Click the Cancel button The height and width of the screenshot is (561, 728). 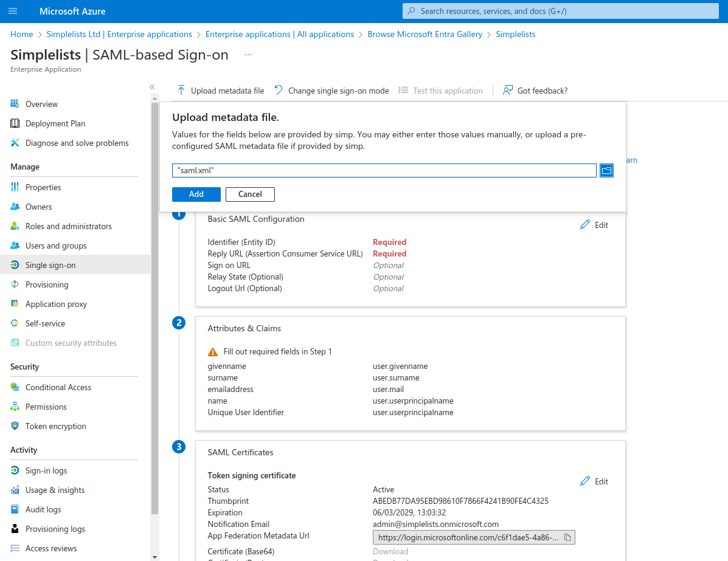(x=250, y=194)
